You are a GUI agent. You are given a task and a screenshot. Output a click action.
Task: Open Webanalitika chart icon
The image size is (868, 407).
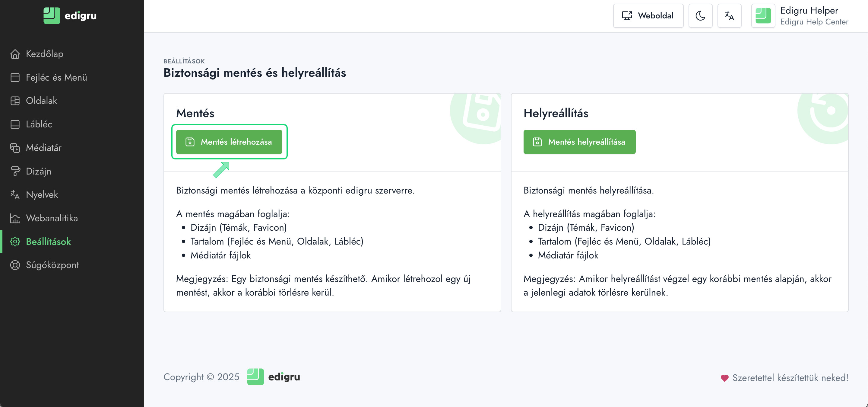[15, 218]
